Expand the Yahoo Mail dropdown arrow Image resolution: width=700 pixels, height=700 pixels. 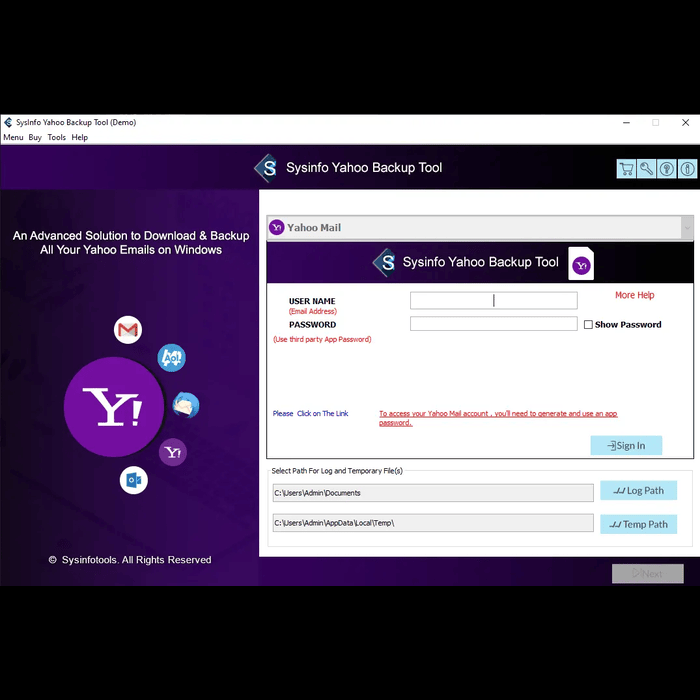pos(687,228)
